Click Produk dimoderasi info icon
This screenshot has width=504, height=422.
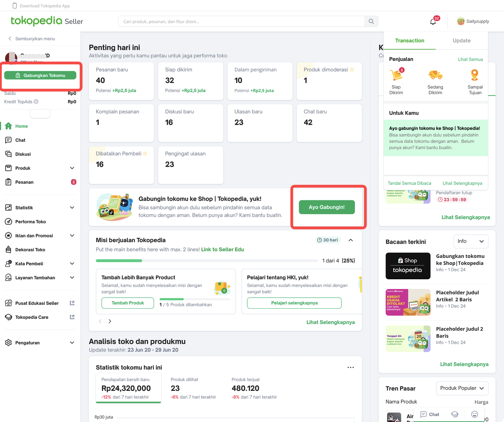tap(352, 70)
